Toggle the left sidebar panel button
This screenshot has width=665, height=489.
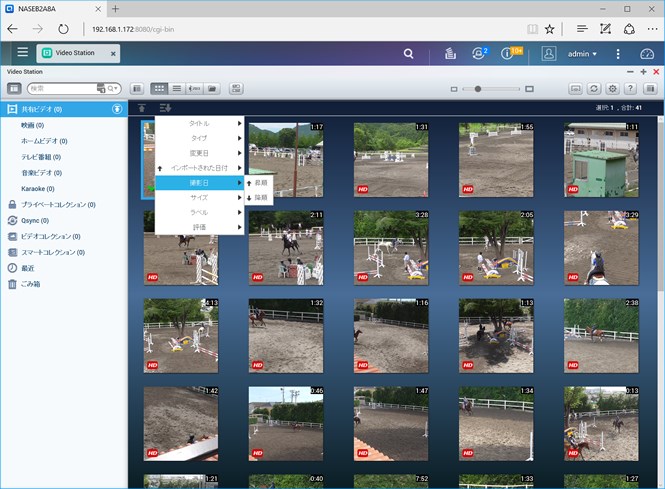[14, 89]
